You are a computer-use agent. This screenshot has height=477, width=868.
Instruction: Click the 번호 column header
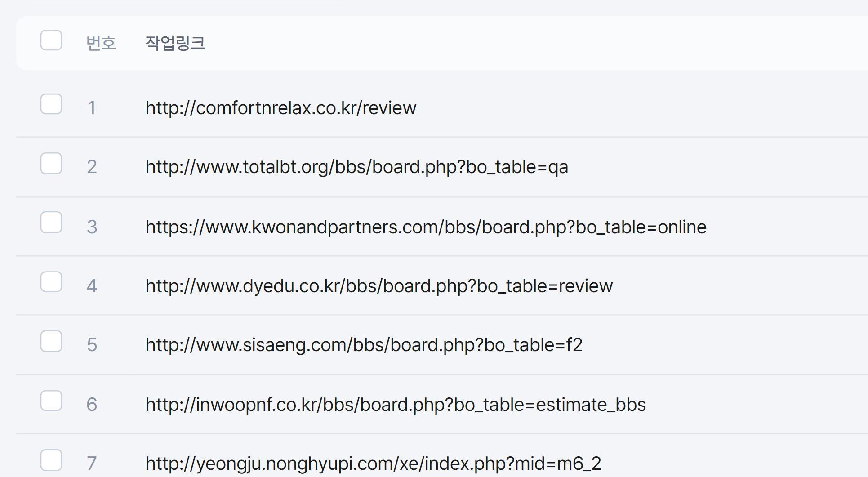[101, 43]
